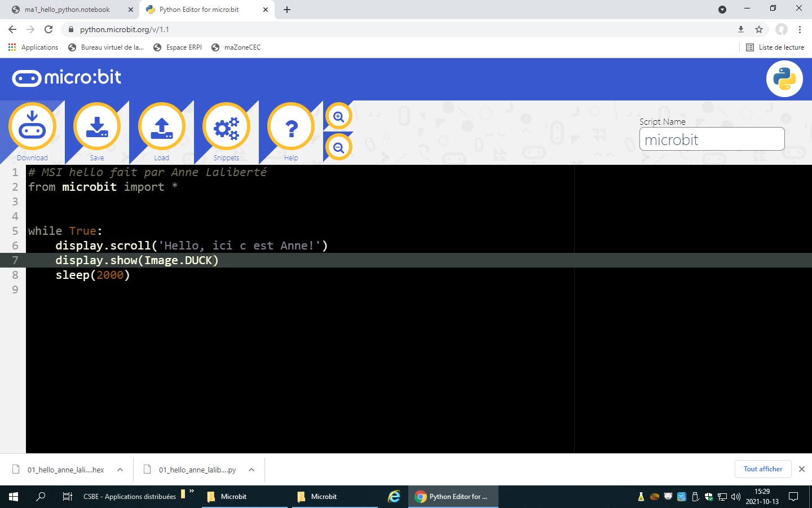Zoom in the editor text
The image size is (812, 508).
[338, 117]
